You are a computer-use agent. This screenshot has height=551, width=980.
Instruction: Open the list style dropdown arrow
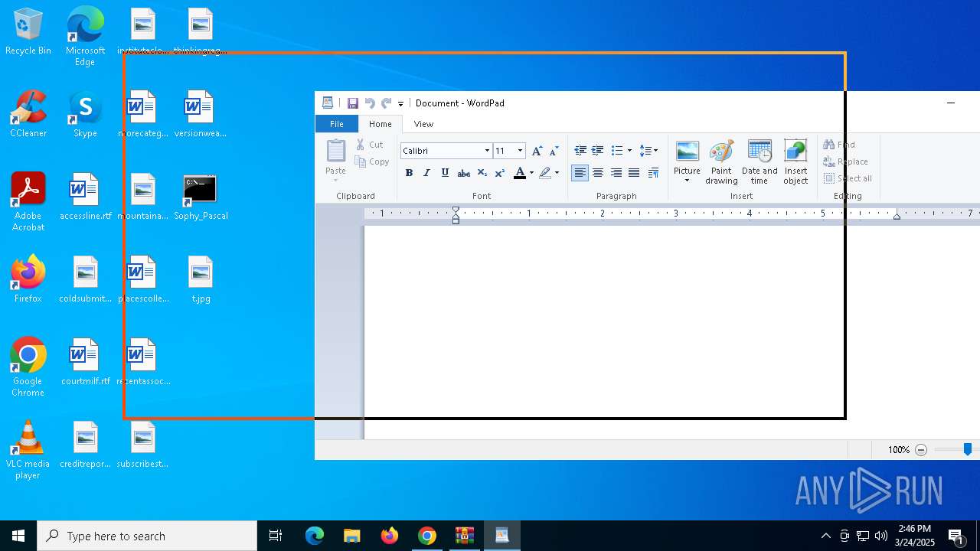point(630,151)
